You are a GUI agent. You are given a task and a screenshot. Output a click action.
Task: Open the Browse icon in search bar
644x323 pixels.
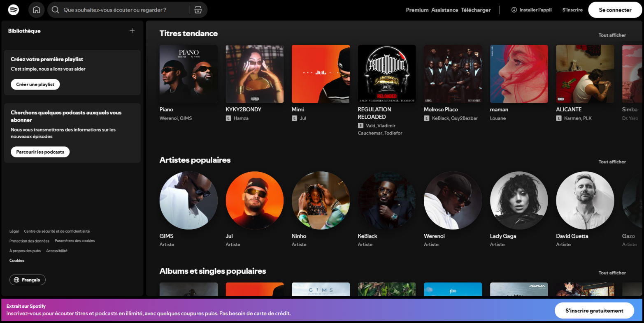click(198, 10)
